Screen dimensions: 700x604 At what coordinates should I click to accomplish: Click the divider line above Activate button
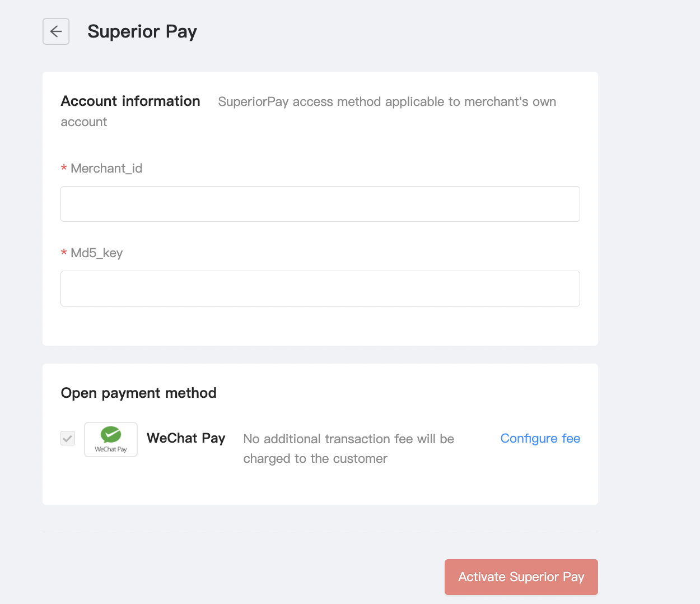[x=320, y=532]
